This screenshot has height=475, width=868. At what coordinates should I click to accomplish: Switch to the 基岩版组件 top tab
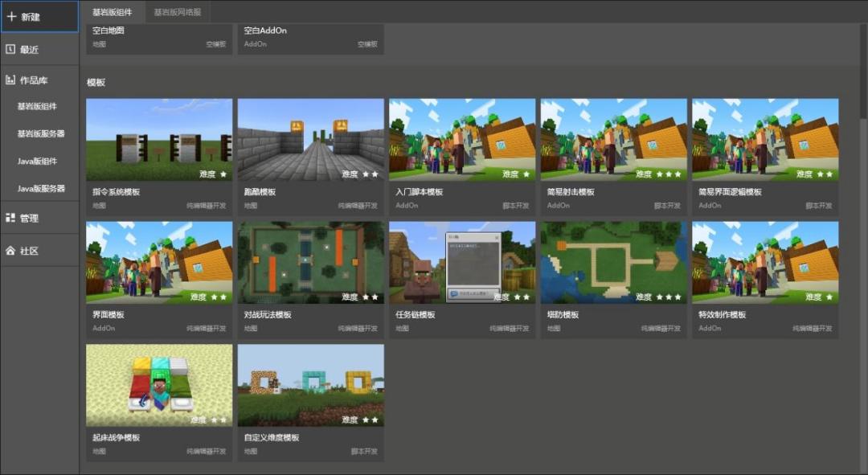tap(113, 11)
